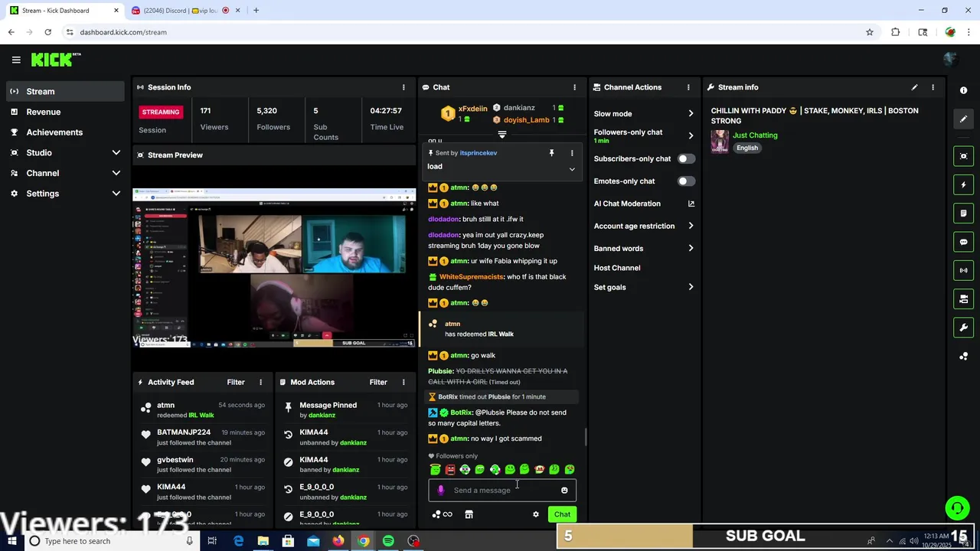Open Mod Actions three-dot menu

pyautogui.click(x=403, y=382)
